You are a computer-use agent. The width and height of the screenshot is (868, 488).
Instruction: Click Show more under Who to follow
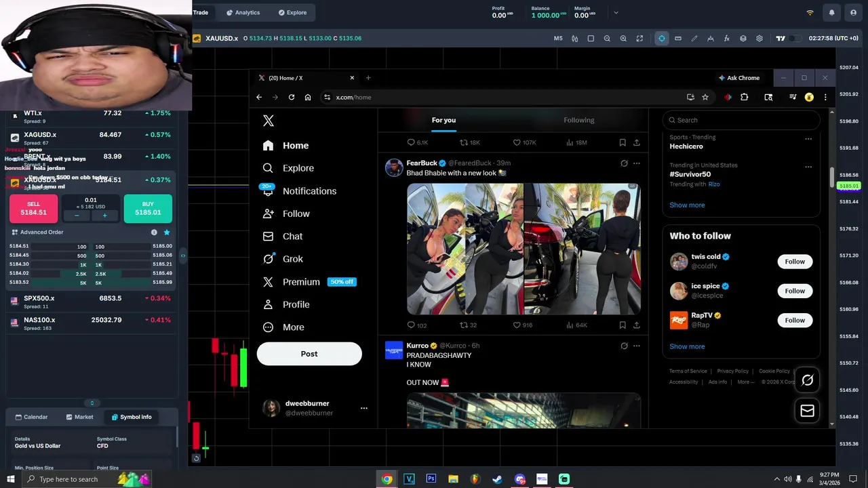(687, 346)
